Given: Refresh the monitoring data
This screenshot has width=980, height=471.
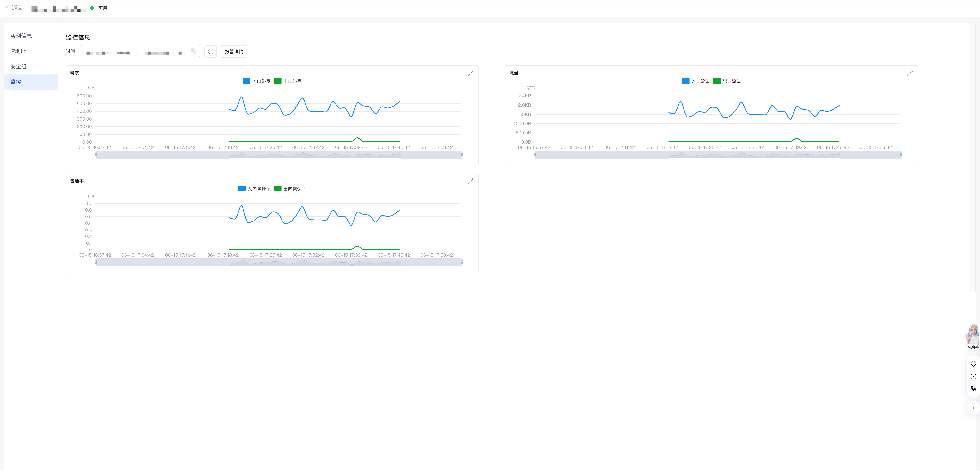Looking at the screenshot, I should [210, 51].
